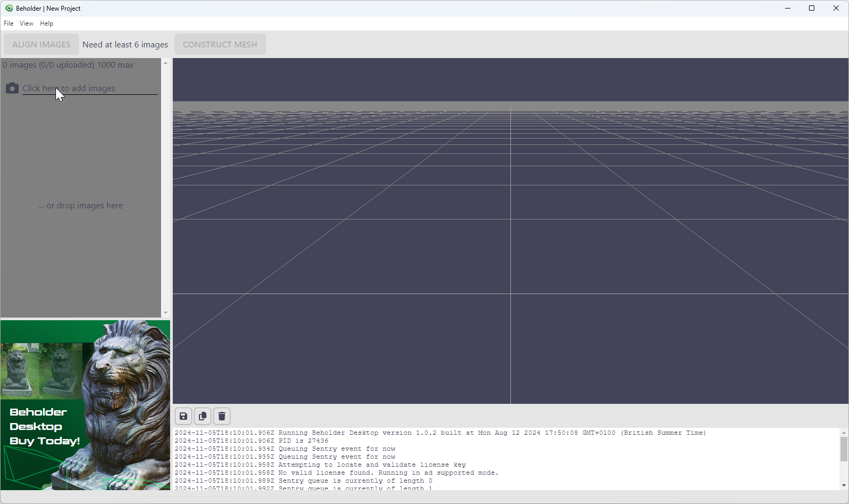Viewport: 849px width, 504px height.
Task: Open the File menu
Action: point(9,23)
